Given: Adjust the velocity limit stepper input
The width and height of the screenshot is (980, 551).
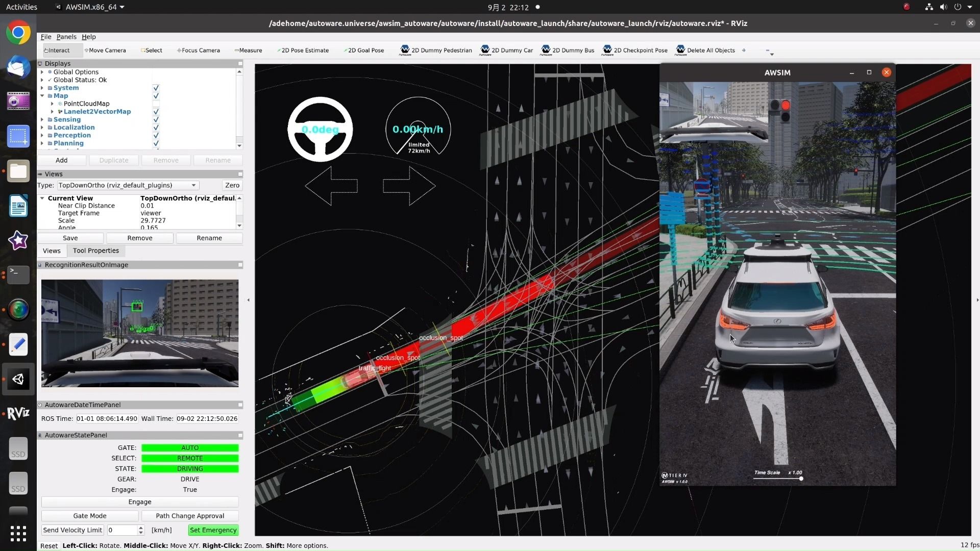Looking at the screenshot, I should click(139, 530).
